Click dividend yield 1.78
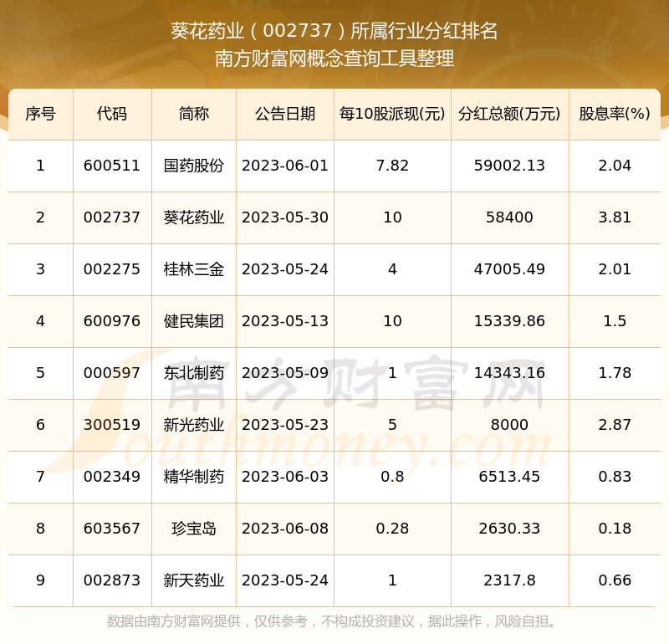 point(615,373)
